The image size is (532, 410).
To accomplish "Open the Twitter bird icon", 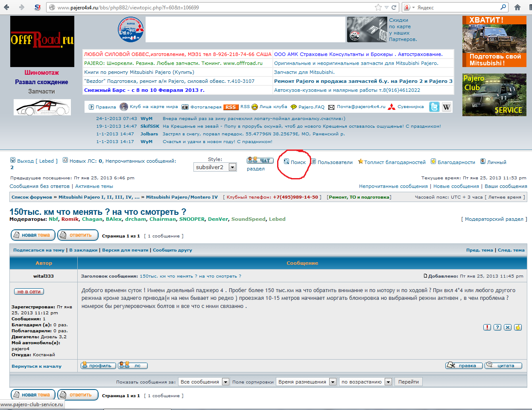I will coord(434,107).
